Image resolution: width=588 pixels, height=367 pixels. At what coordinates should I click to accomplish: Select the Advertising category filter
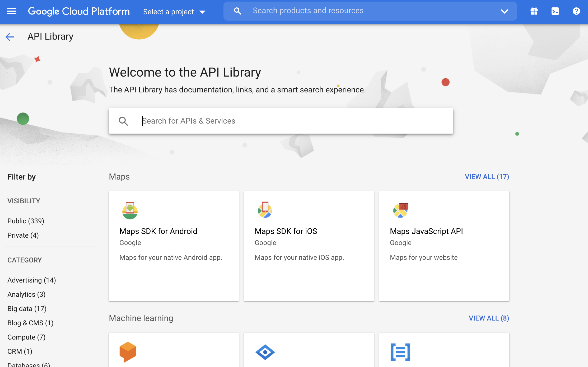click(x=31, y=280)
